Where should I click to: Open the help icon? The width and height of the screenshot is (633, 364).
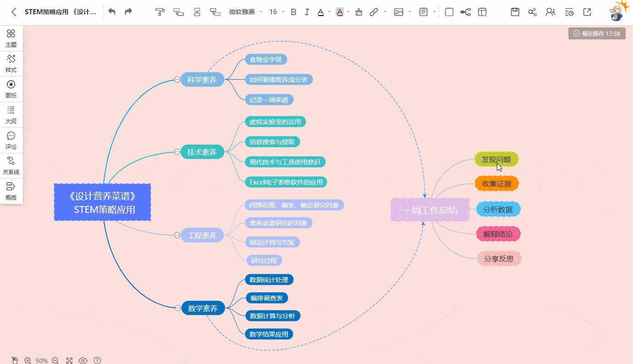97,360
